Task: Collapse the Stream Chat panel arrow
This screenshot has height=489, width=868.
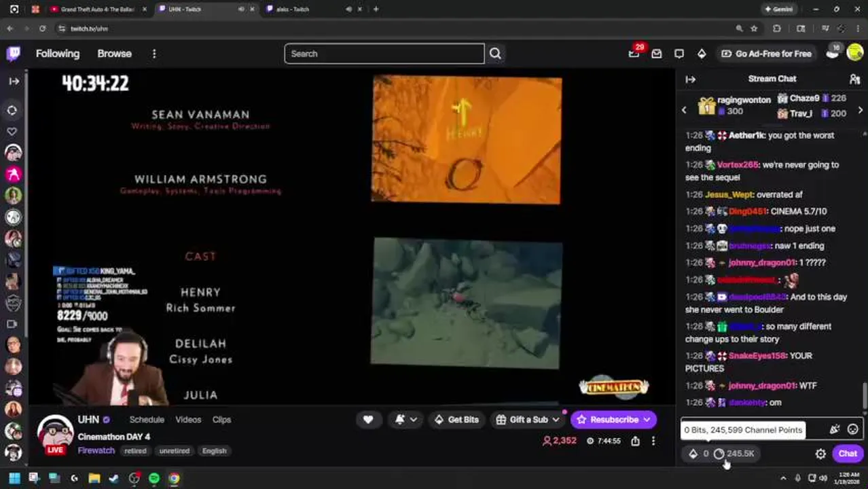Action: tap(691, 79)
